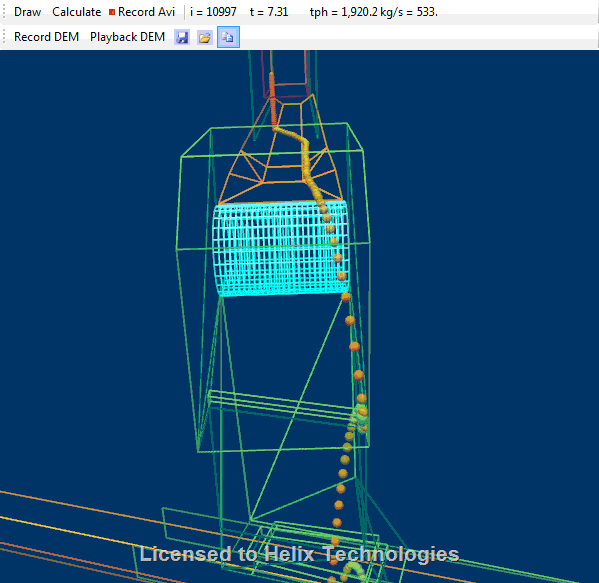Open the Draw menu
This screenshot has height=583, width=599.
point(28,12)
